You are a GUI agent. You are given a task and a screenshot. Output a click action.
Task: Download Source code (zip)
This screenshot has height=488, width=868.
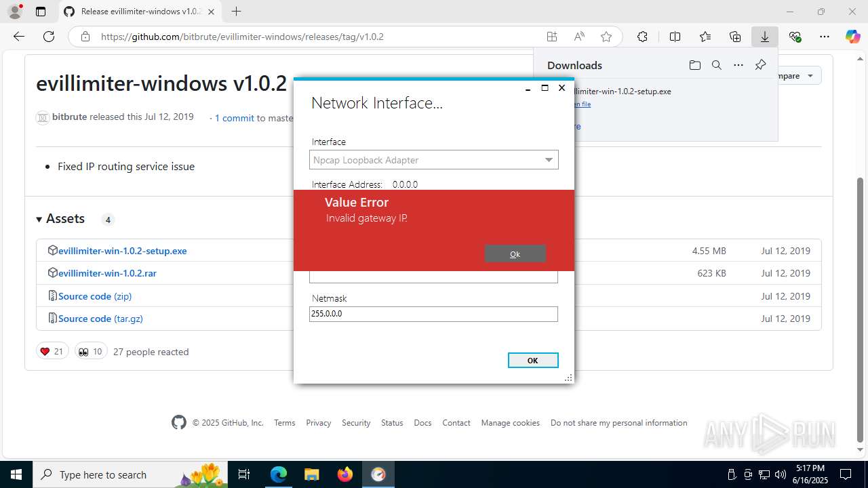coord(95,296)
